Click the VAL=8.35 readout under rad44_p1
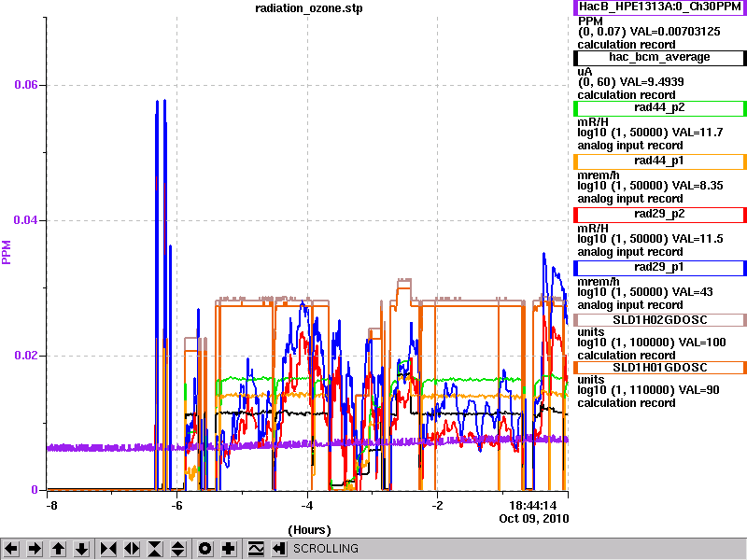This screenshot has width=747, height=560. pyautogui.click(x=698, y=186)
